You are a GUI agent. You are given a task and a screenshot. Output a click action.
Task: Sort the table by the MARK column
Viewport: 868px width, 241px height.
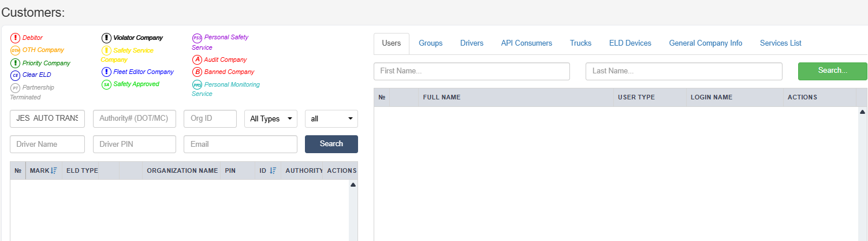(54, 170)
